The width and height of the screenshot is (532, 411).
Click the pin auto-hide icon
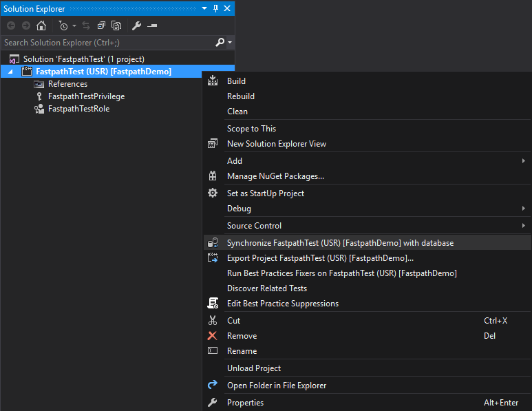216,8
